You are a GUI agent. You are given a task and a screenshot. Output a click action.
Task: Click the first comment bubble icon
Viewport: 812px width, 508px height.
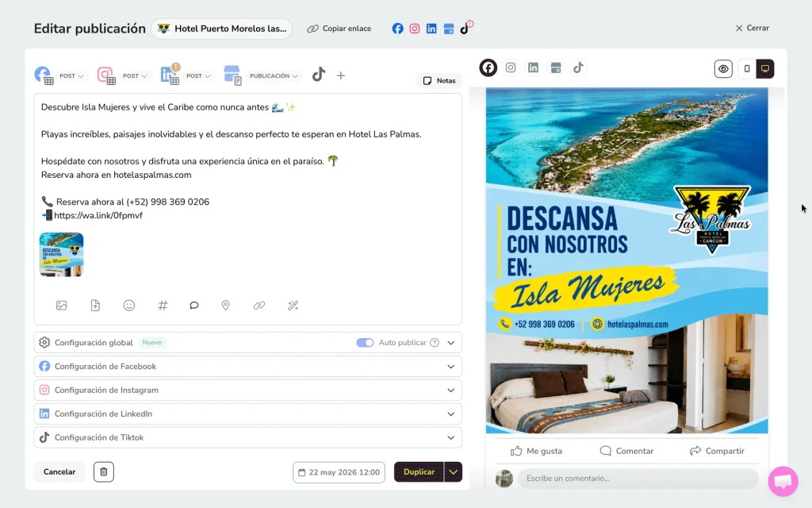pos(194,306)
